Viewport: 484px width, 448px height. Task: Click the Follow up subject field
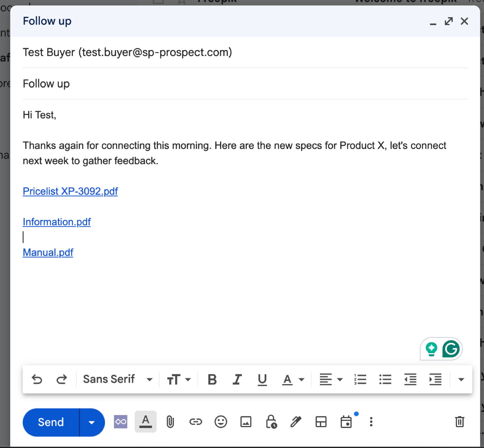[x=245, y=84]
